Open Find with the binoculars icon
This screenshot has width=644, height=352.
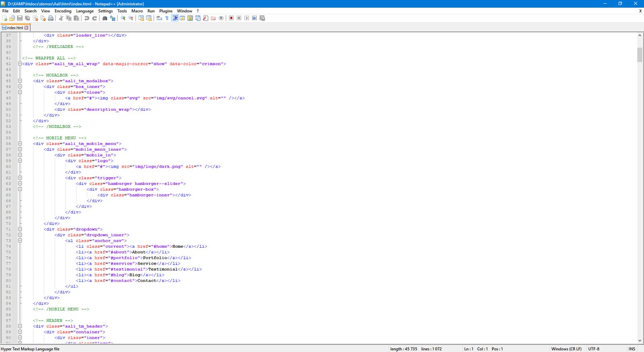(x=105, y=18)
